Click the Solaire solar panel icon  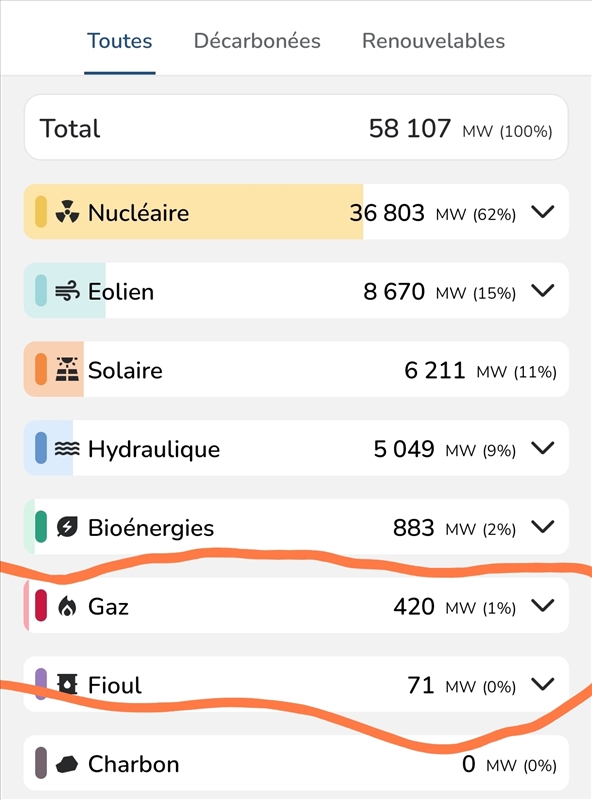tap(67, 370)
